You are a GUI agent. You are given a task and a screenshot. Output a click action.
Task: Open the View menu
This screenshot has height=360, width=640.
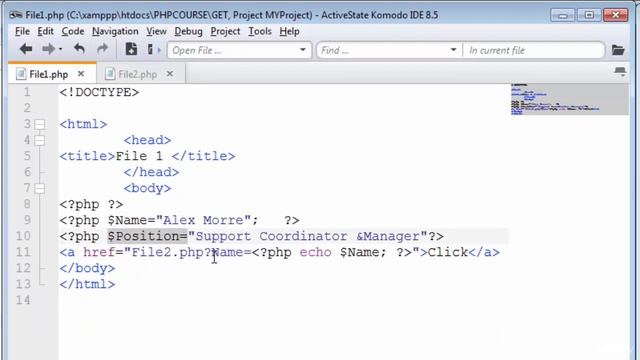(156, 31)
